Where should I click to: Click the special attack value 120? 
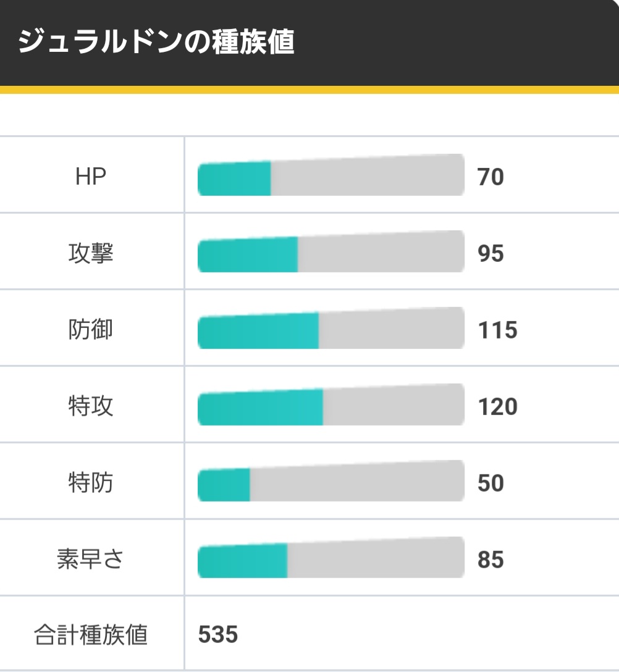tap(497, 406)
